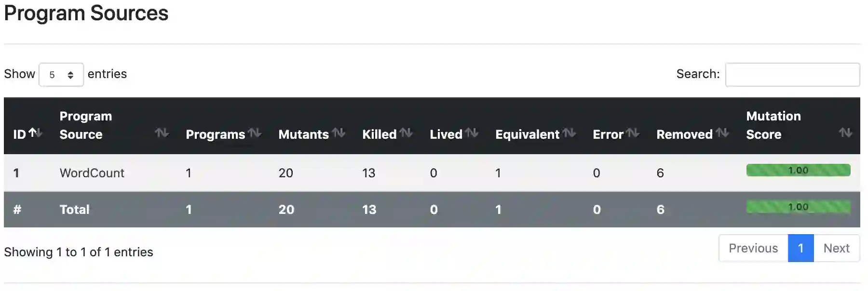Sort table by ID column arrows icon
Viewport: 868px width, 291px height.
coord(35,133)
